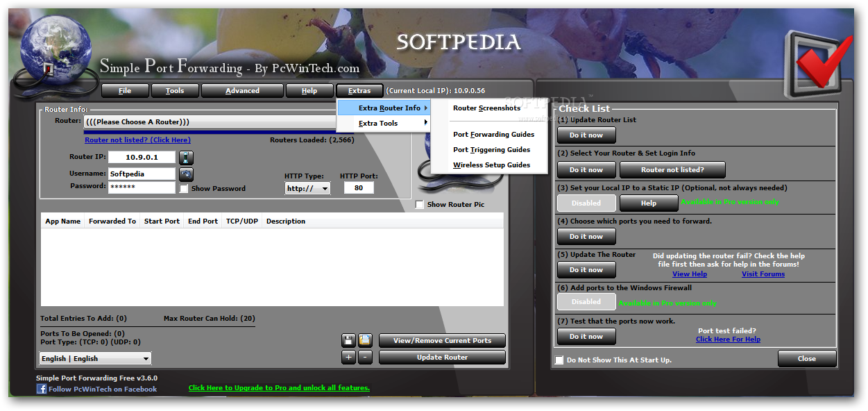Open the Help menu
Screen dimensions: 868x411
pyautogui.click(x=309, y=90)
